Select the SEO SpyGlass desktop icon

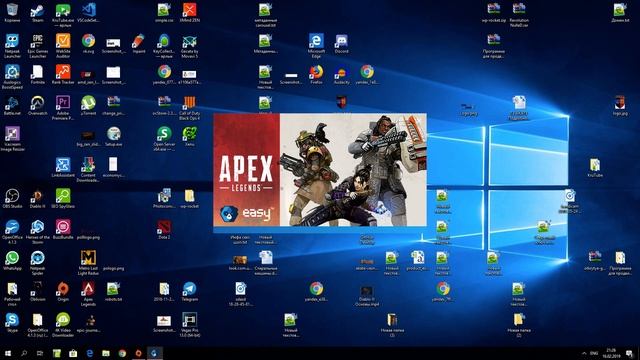[x=63, y=198]
